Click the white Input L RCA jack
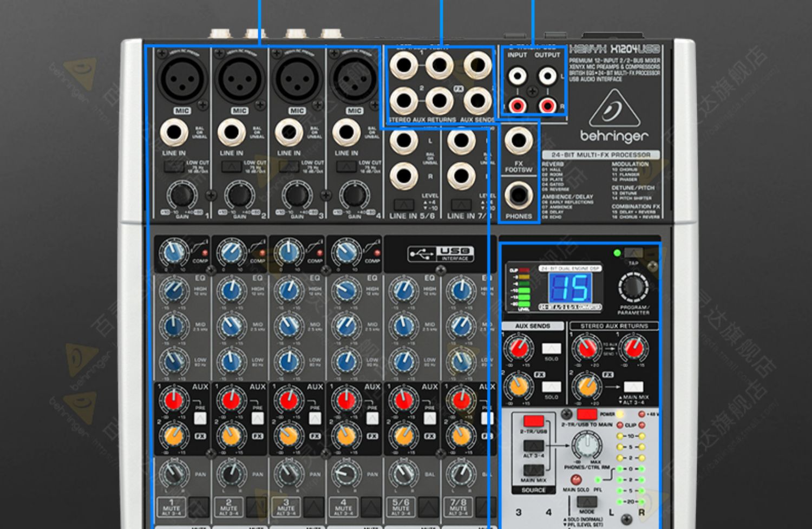 (x=518, y=76)
